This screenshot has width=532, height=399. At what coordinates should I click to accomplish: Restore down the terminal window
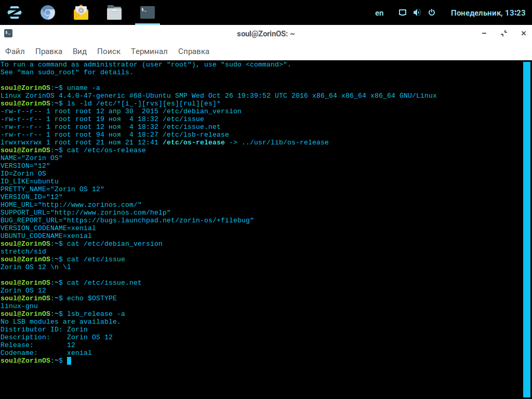504,33
